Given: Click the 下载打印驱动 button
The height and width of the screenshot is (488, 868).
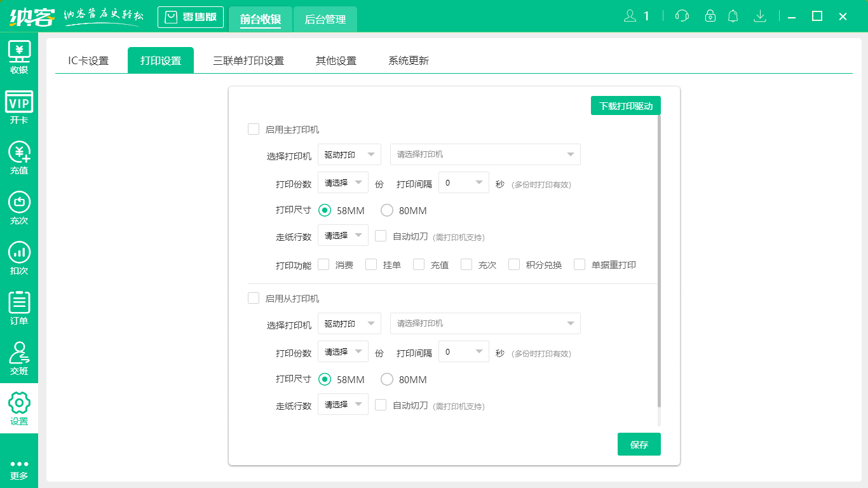Looking at the screenshot, I should click(x=626, y=105).
